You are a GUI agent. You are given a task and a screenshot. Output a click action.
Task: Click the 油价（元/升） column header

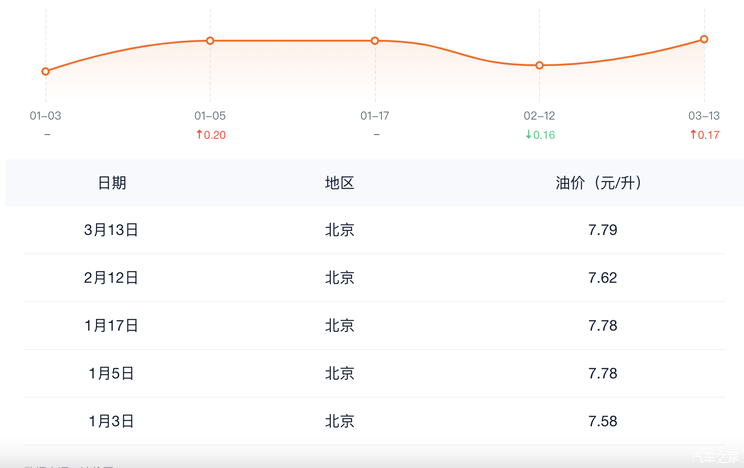click(x=599, y=183)
